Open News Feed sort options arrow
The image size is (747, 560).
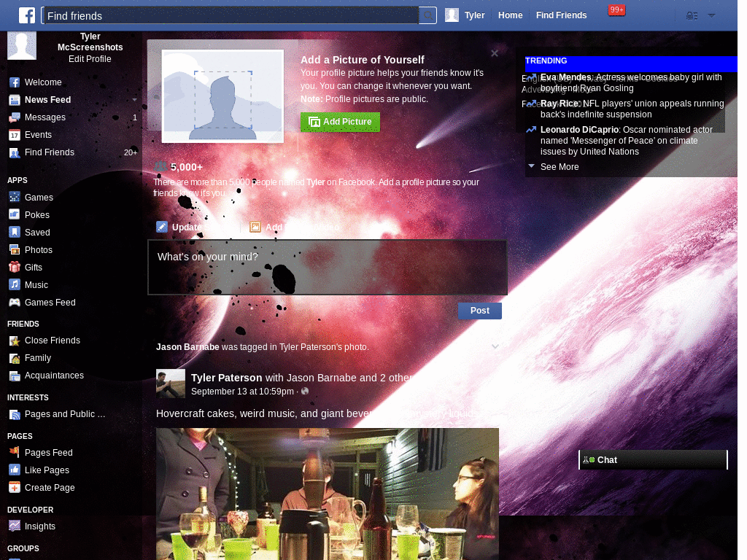click(134, 100)
